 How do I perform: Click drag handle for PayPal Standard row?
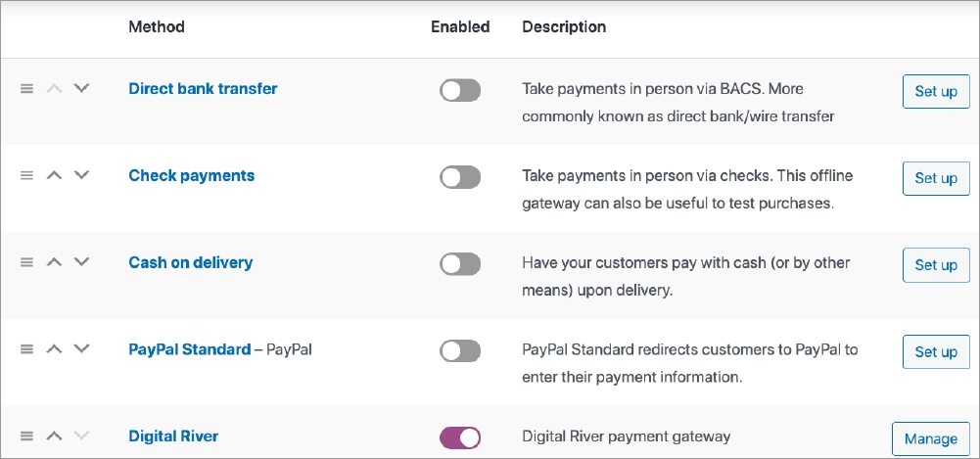(27, 349)
